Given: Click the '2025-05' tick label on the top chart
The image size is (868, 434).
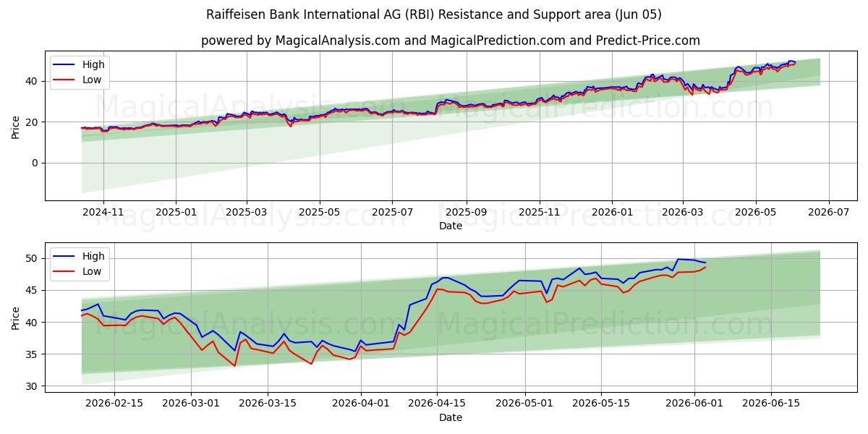Looking at the screenshot, I should point(320,213).
